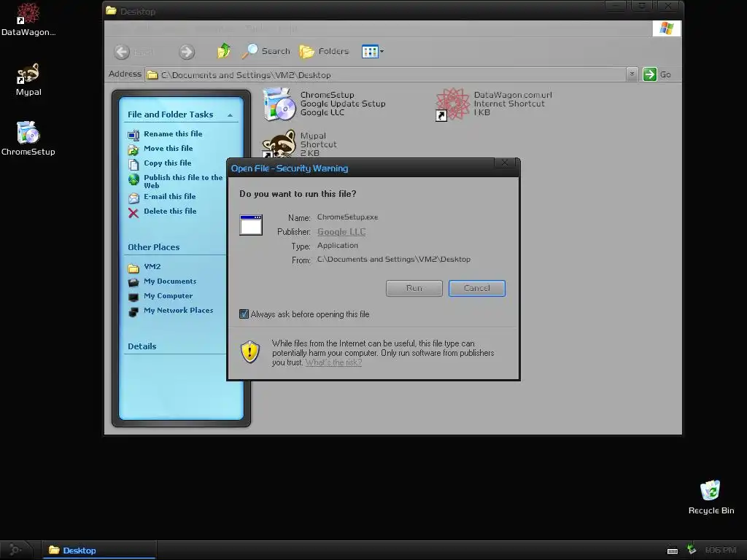The height and width of the screenshot is (560, 747).
Task: Click the My Computer monitor icon
Action: tap(133, 297)
